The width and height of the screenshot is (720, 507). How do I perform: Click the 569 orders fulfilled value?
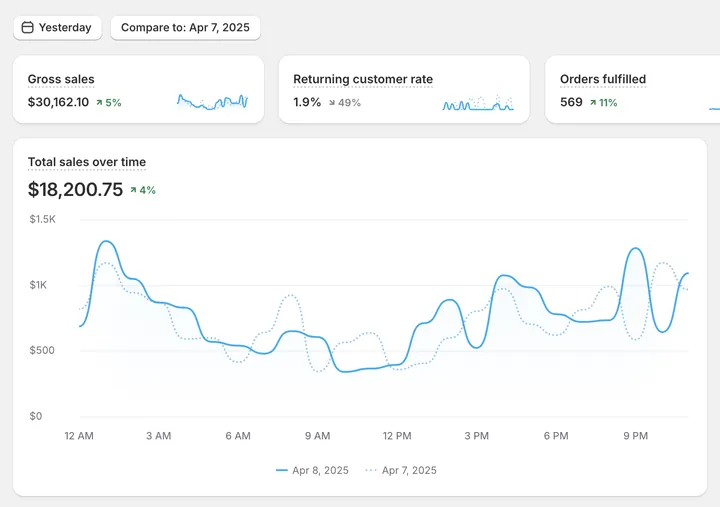(x=571, y=102)
